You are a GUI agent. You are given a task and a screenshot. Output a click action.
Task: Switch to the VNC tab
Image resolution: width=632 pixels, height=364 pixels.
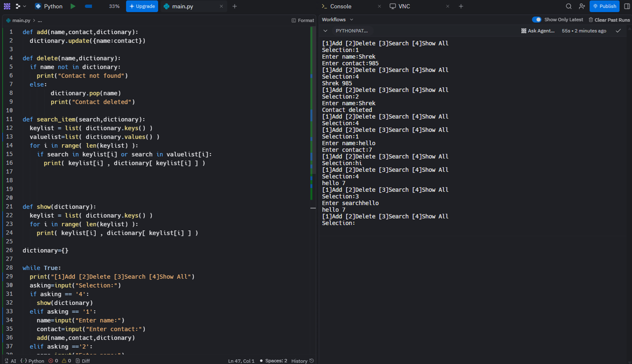(x=404, y=6)
